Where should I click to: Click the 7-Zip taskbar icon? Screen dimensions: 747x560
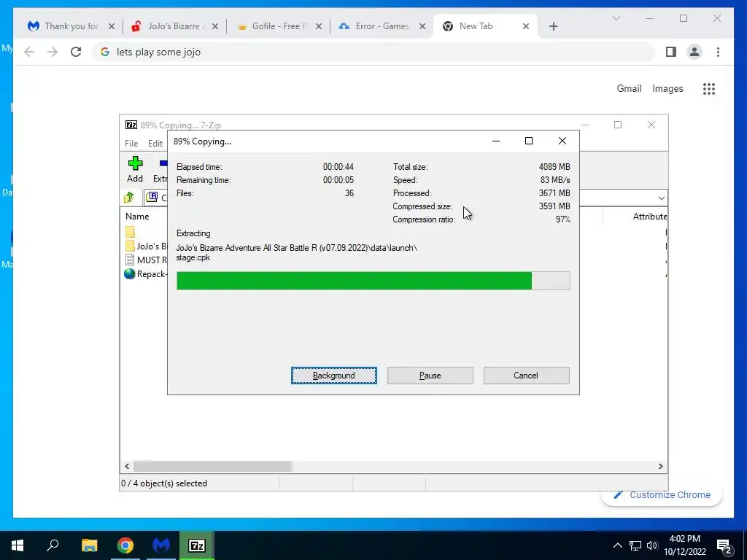pyautogui.click(x=197, y=545)
